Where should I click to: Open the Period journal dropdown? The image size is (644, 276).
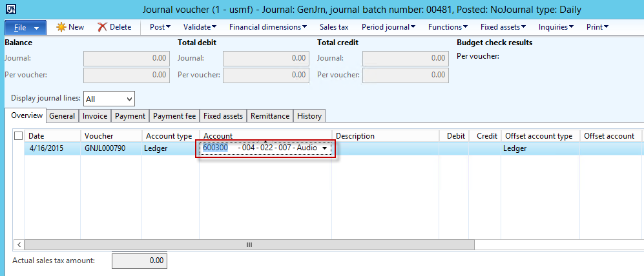389,27
